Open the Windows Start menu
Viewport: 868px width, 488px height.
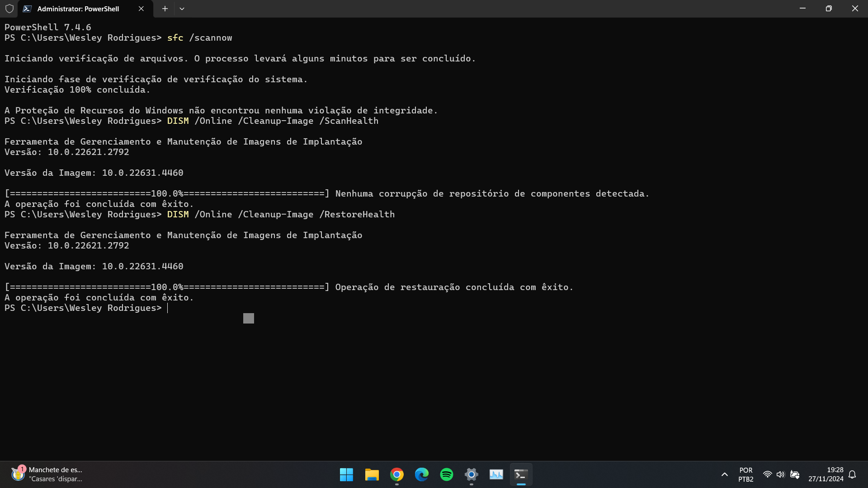point(347,474)
